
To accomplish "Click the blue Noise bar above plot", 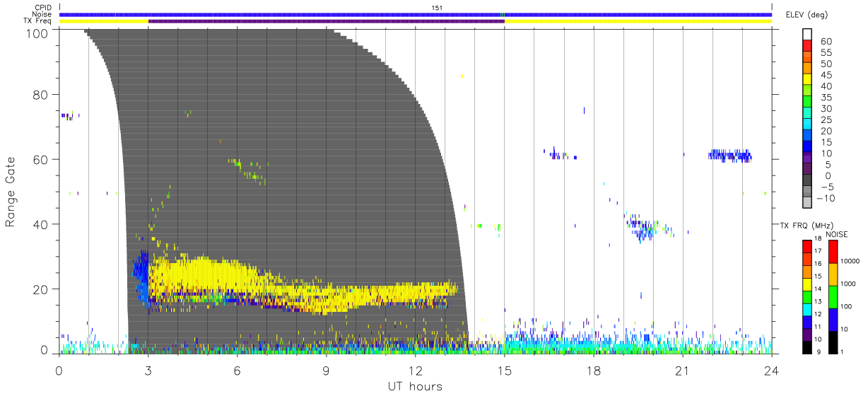I will [416, 14].
